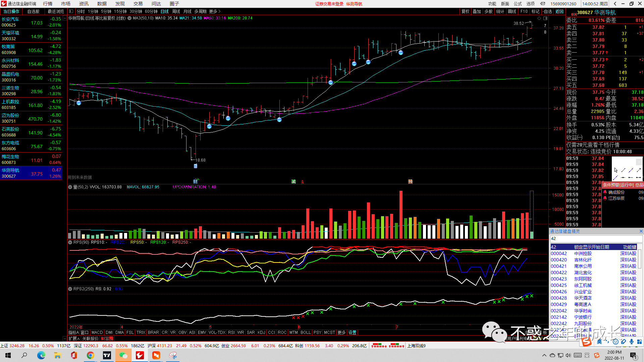
Task: Click the 叠加 overlay button
Action: click(x=477, y=11)
